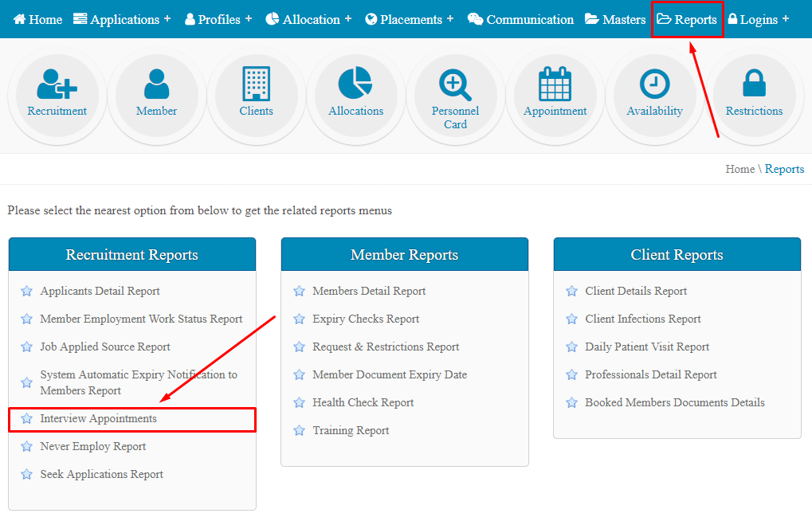Image resolution: width=812 pixels, height=521 pixels.
Task: Click star icon beside Expiry Checks Report
Action: 299,319
